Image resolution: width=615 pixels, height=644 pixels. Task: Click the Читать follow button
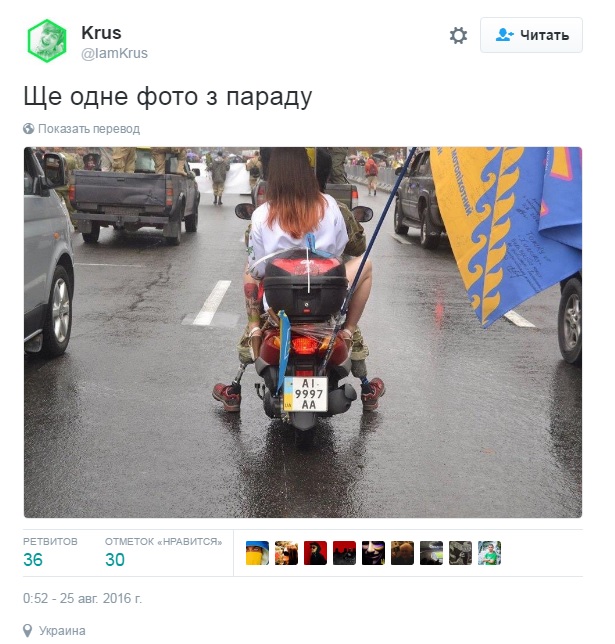coord(531,35)
